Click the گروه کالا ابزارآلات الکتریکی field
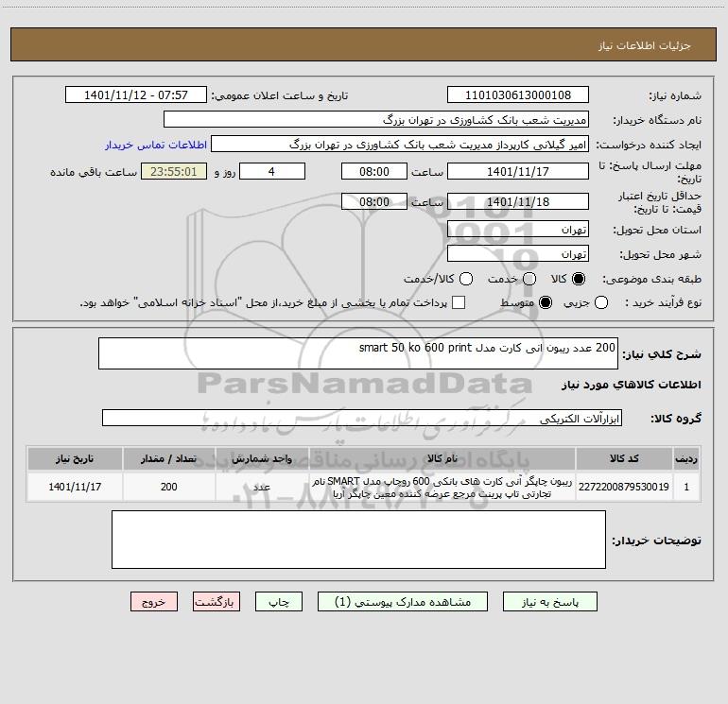Screen dimensions: 728x704 (362, 418)
